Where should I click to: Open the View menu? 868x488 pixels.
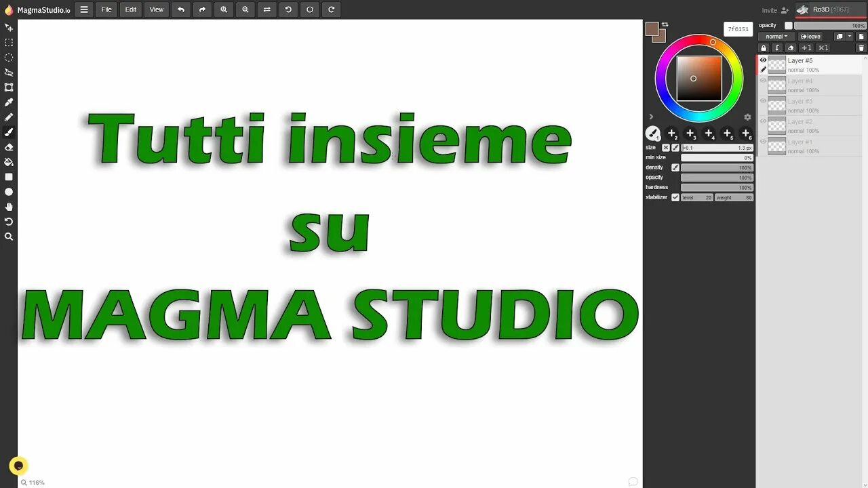pos(157,9)
